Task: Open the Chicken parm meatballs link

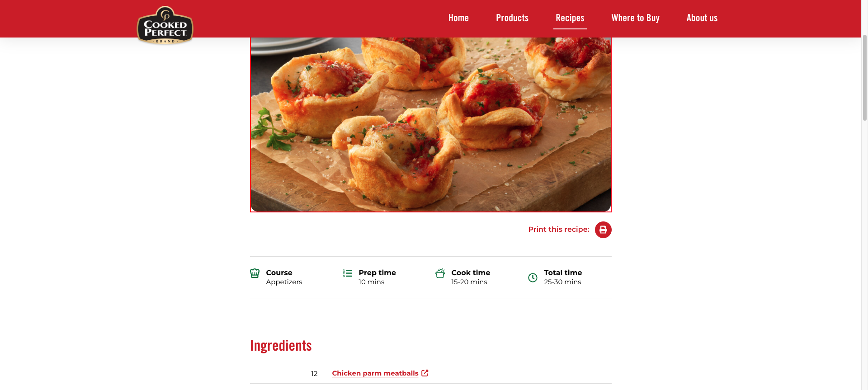Action: tap(375, 373)
